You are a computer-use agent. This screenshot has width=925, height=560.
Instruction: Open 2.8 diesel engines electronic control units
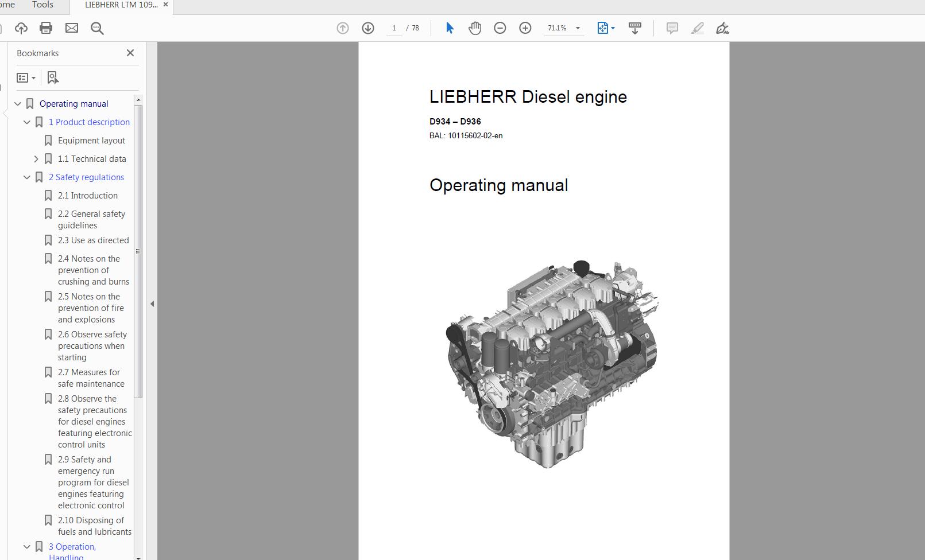pyautogui.click(x=95, y=422)
